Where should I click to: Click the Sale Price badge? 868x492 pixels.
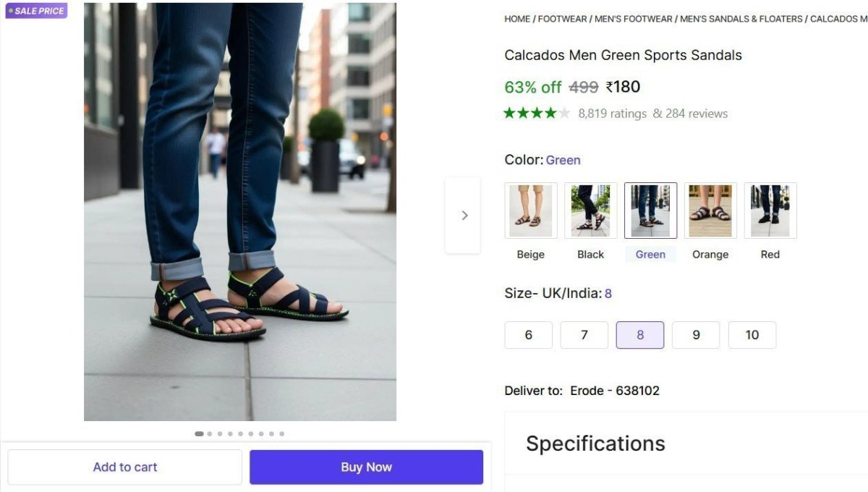tap(36, 11)
